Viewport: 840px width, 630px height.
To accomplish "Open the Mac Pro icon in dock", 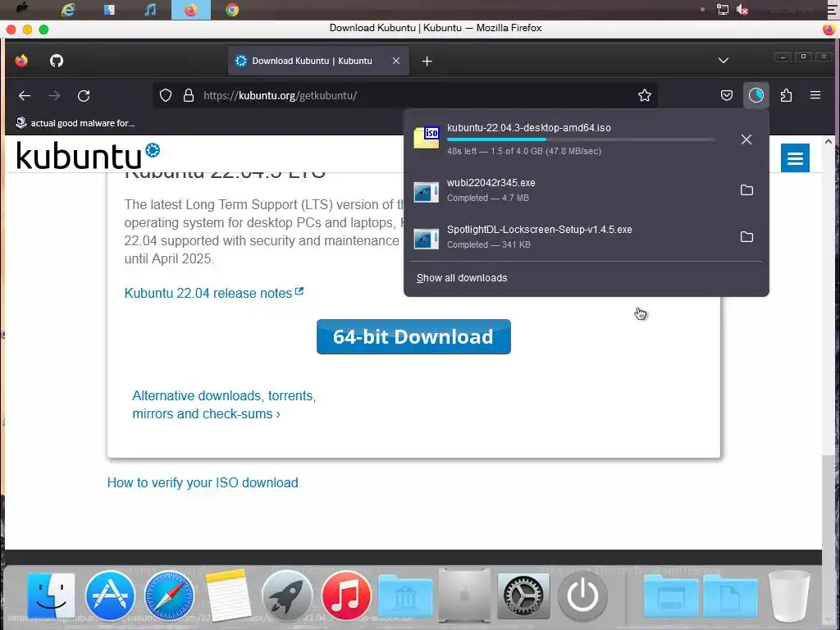I will tap(464, 595).
